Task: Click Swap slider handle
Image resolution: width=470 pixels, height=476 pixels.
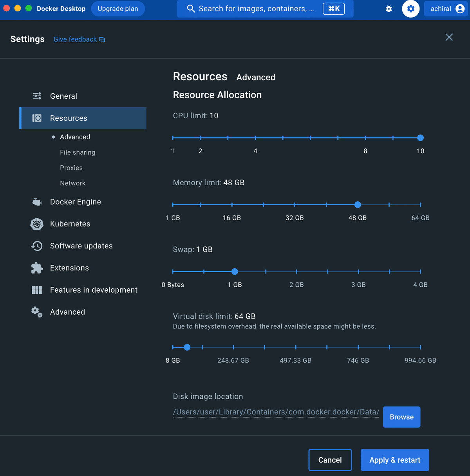Action: [235, 271]
